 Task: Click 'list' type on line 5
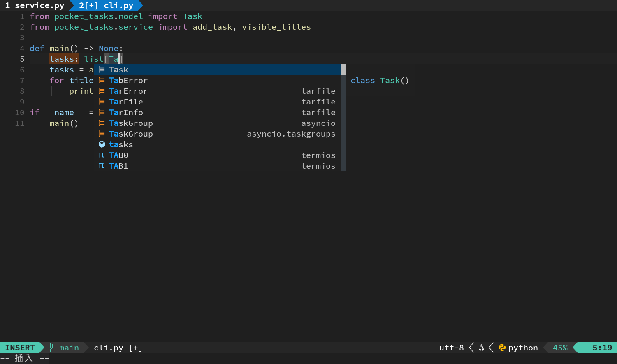pyautogui.click(x=94, y=59)
